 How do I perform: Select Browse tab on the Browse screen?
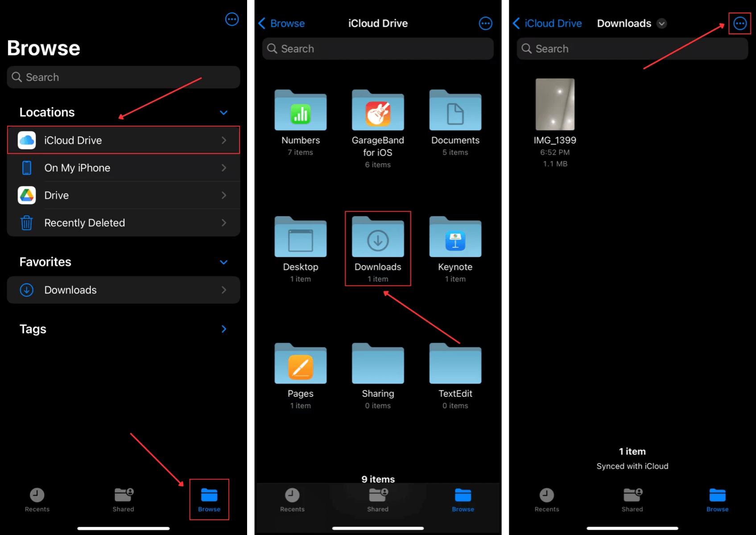coord(209,500)
